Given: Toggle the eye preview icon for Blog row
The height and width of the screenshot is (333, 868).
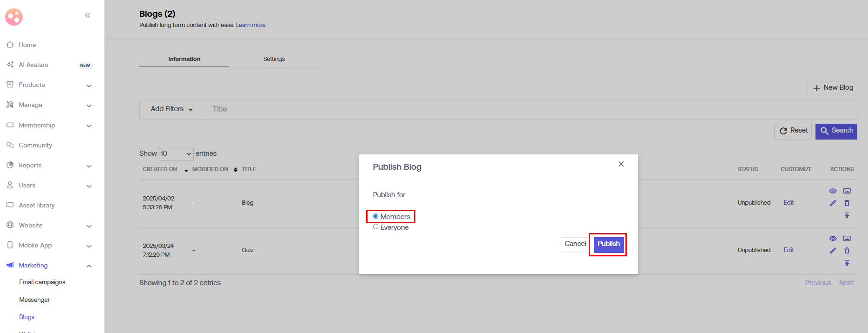Looking at the screenshot, I should 833,191.
